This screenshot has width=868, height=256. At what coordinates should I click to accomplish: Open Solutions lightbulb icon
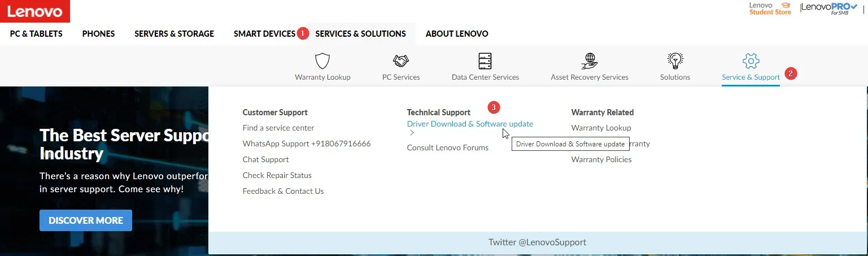pos(675,60)
